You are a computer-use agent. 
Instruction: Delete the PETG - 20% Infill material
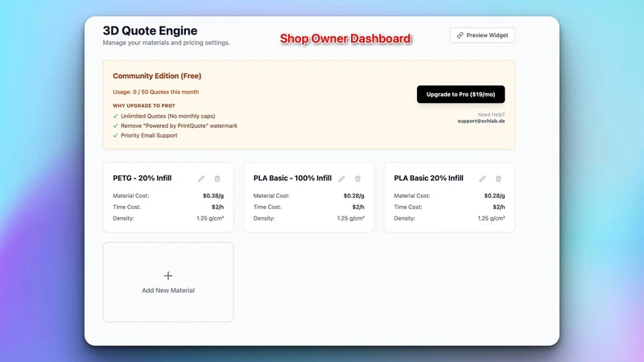pyautogui.click(x=217, y=179)
